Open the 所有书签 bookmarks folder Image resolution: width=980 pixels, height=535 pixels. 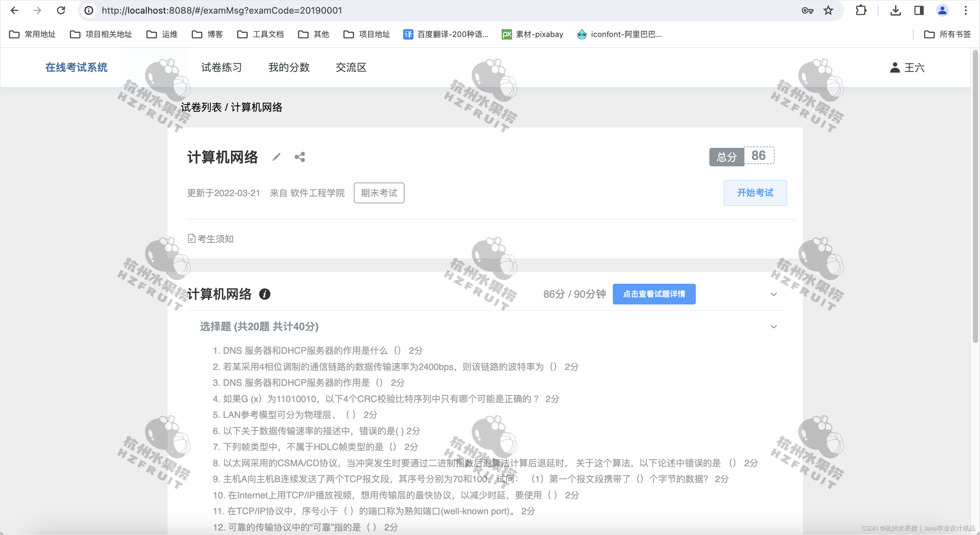tap(947, 34)
